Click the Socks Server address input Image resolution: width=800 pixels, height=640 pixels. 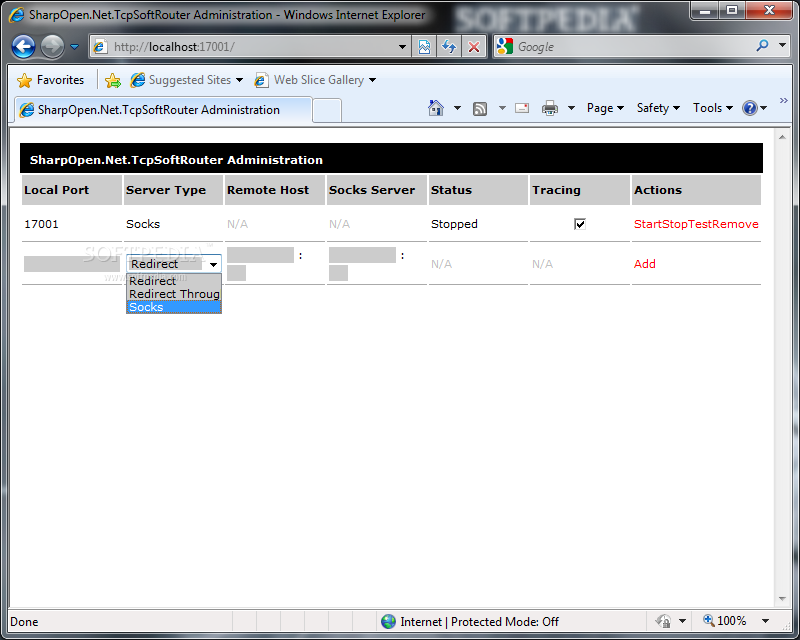pos(362,255)
